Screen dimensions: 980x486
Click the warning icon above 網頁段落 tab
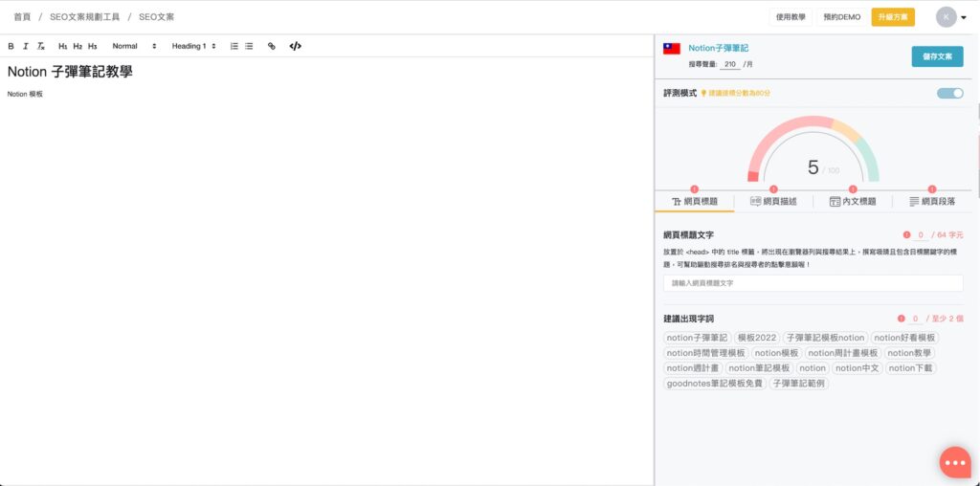[x=932, y=189]
